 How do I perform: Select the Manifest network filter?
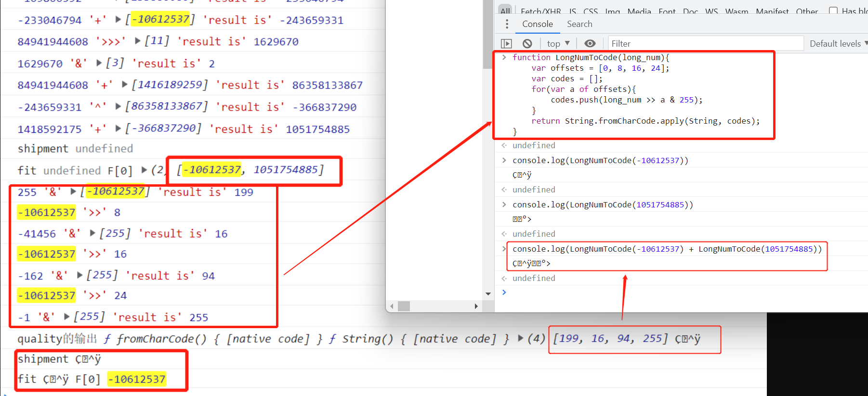(x=772, y=11)
